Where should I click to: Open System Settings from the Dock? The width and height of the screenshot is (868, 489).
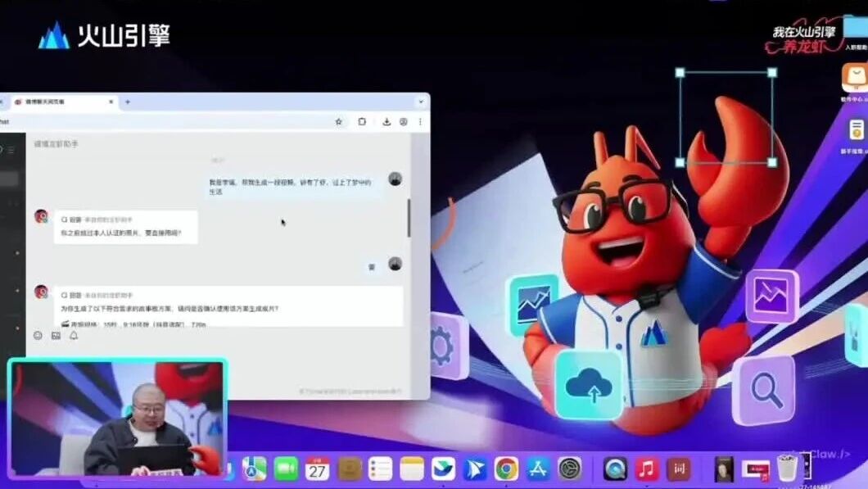(570, 469)
